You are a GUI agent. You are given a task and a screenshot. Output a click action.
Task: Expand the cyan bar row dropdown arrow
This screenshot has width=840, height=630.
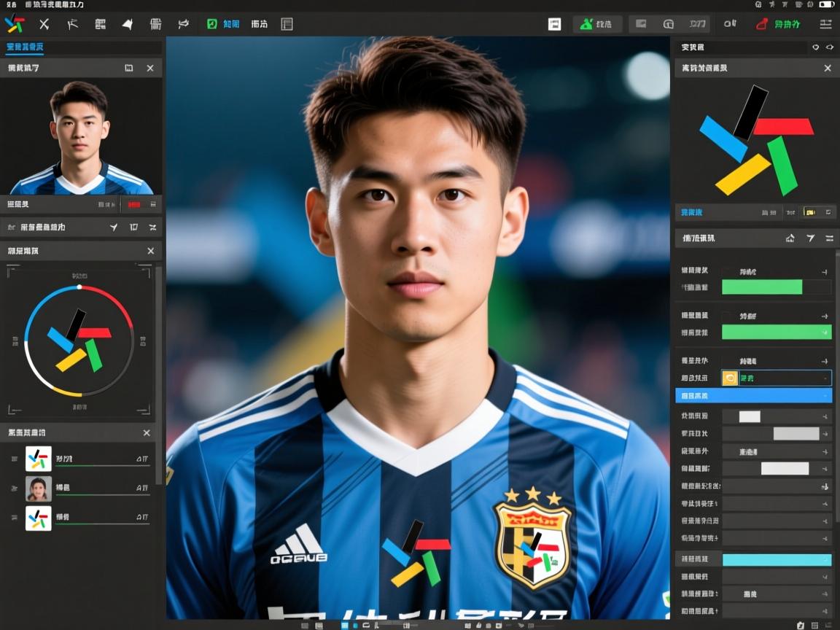tap(825, 560)
